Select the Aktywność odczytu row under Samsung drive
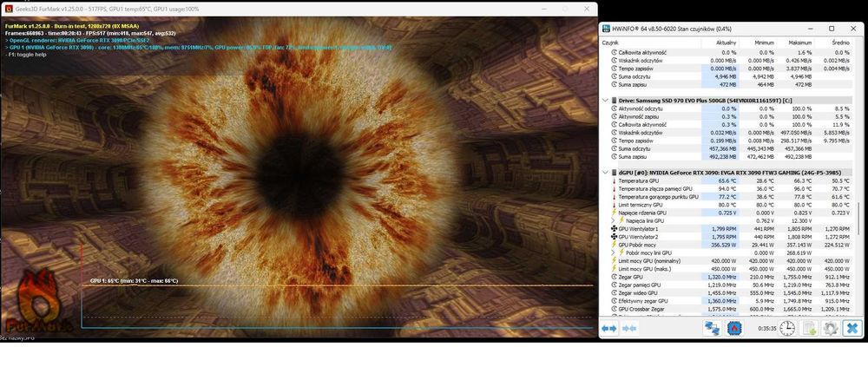Image resolution: width=868 pixels, height=380 pixels. [x=727, y=108]
